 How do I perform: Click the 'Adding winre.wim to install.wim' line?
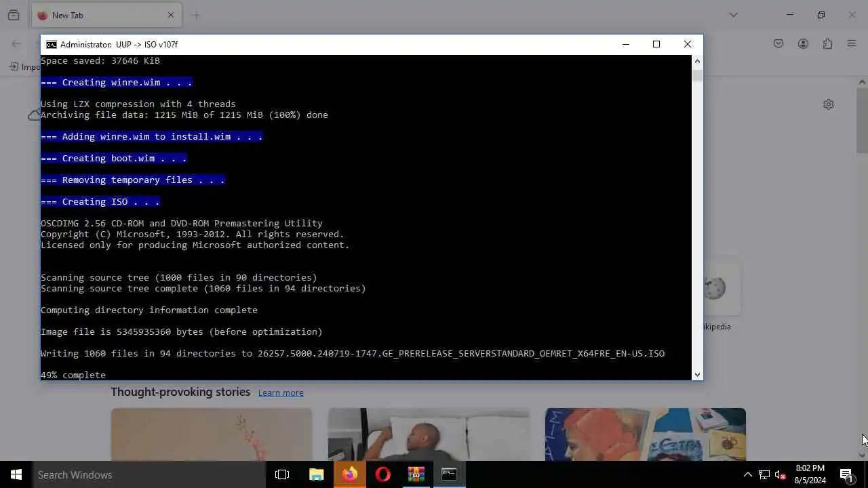(152, 136)
